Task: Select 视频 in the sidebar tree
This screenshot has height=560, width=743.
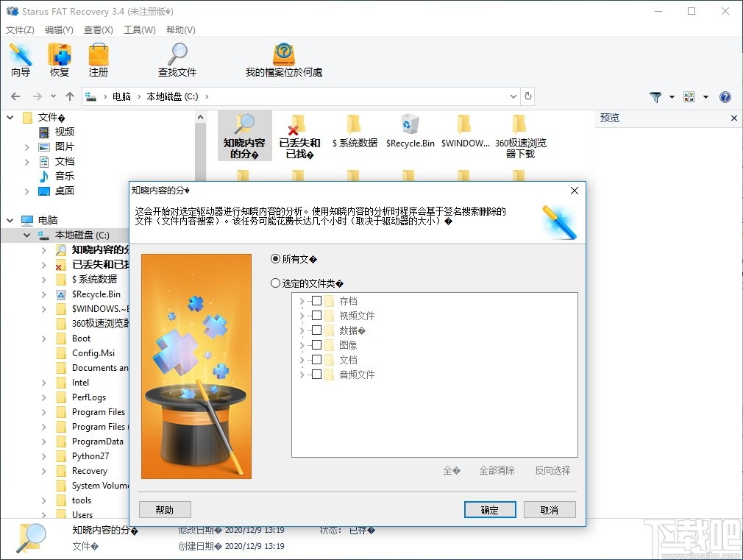Action: click(65, 132)
